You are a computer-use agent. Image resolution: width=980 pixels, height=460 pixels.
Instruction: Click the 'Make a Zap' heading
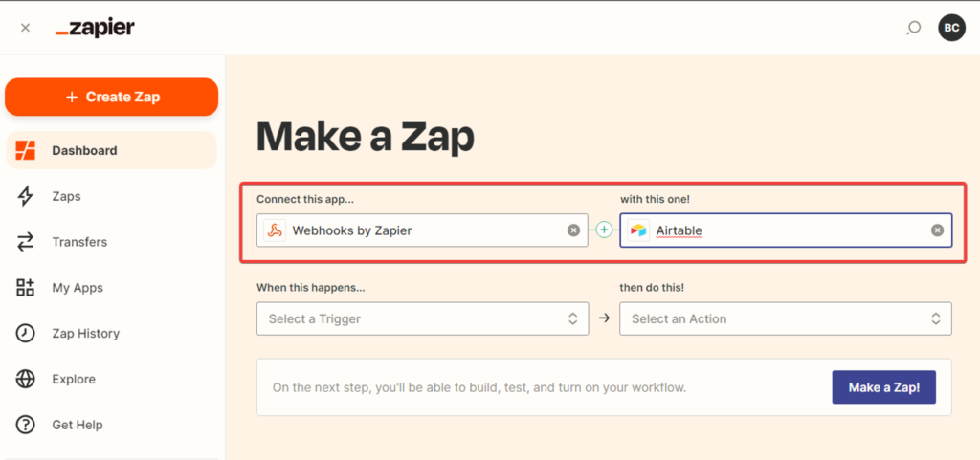365,138
